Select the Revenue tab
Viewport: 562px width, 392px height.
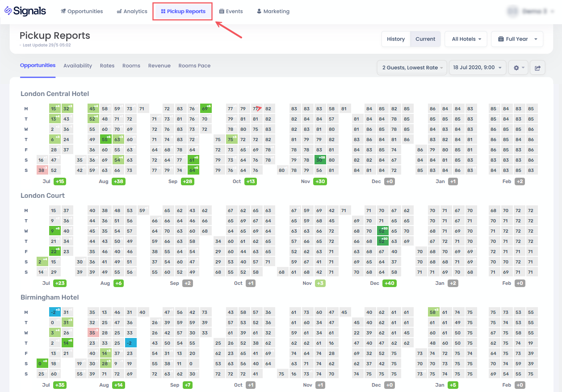(159, 66)
